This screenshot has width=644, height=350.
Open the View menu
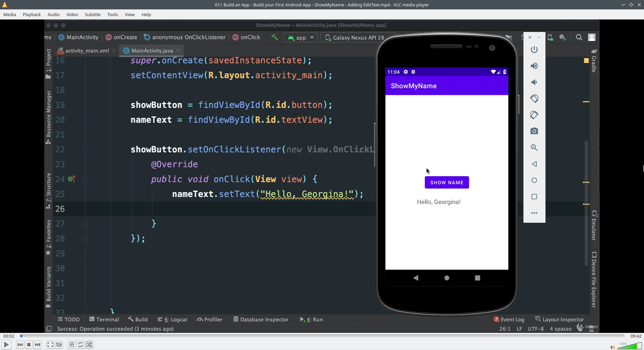pyautogui.click(x=129, y=14)
